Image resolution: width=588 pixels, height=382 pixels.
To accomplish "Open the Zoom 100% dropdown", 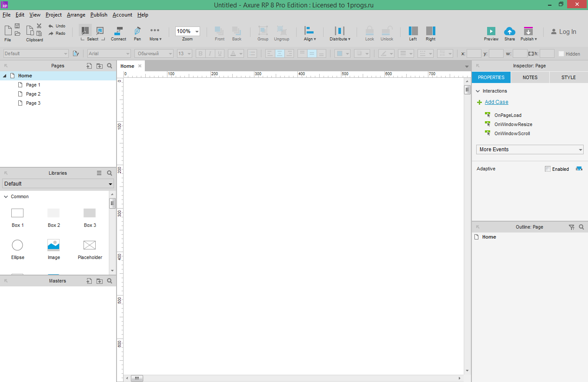I will coord(187,31).
